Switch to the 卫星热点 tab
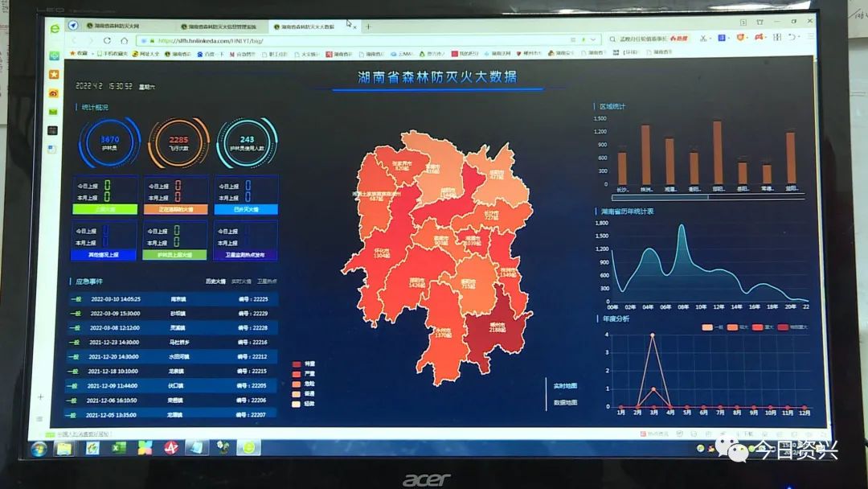The width and height of the screenshot is (868, 489). (x=267, y=282)
